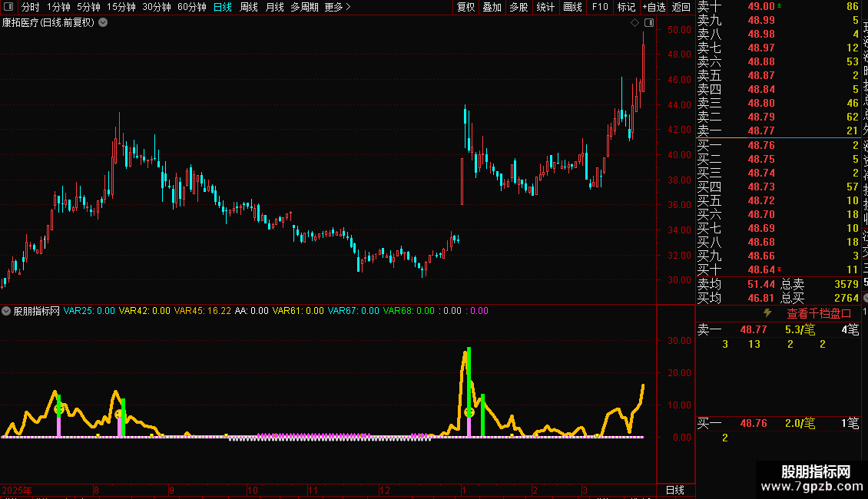Select the 1分钟 period tab
This screenshot has width=868, height=499.
pyautogui.click(x=58, y=7)
